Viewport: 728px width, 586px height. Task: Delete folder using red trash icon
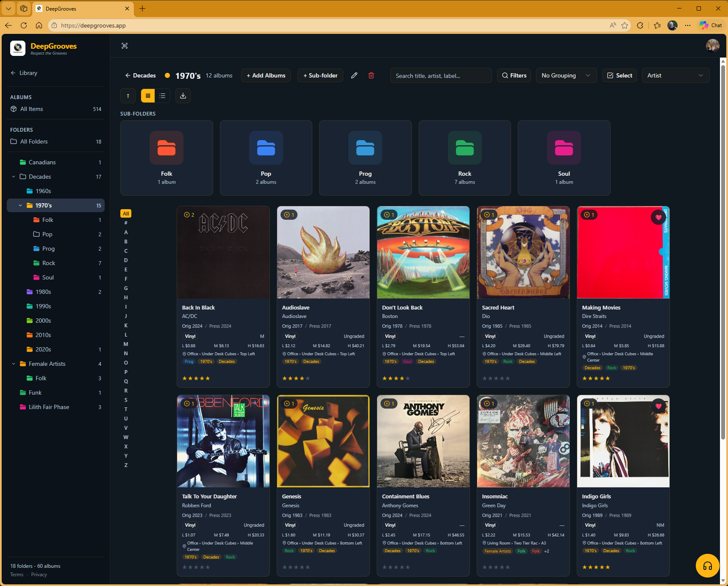tap(371, 75)
